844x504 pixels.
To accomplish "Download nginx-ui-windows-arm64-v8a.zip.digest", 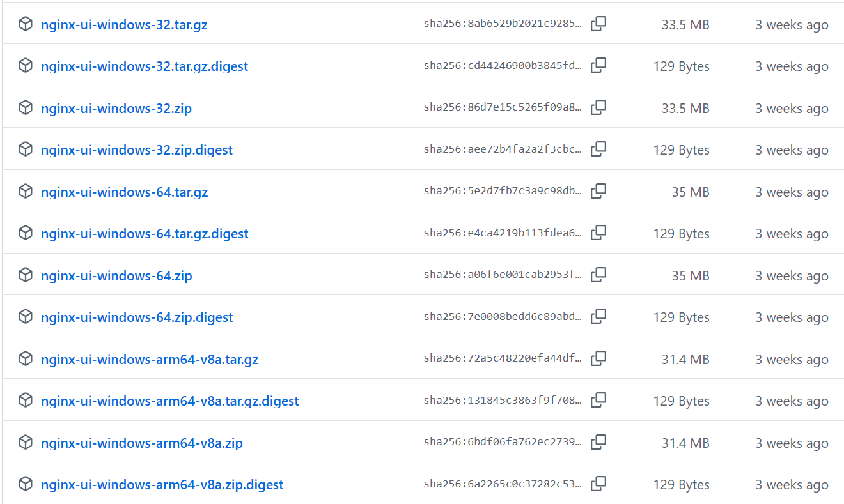I will (x=162, y=485).
